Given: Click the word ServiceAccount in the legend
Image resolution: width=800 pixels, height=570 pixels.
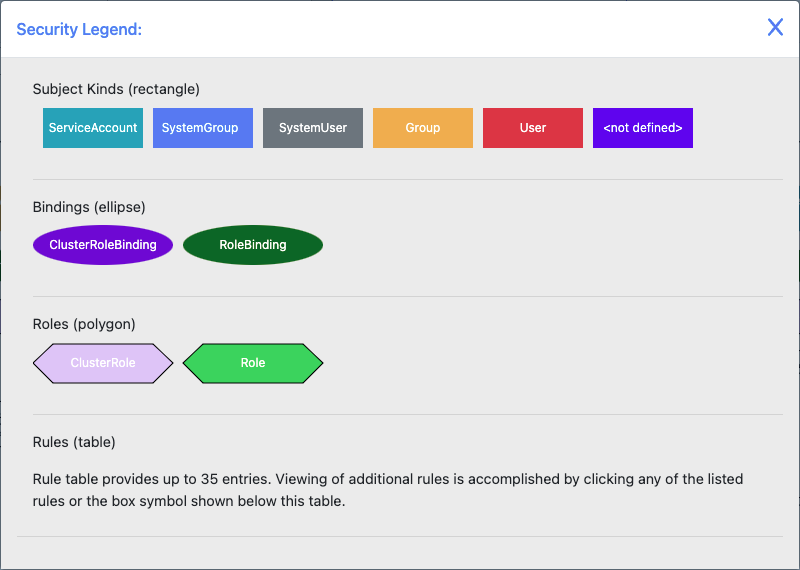Looking at the screenshot, I should click(93, 128).
